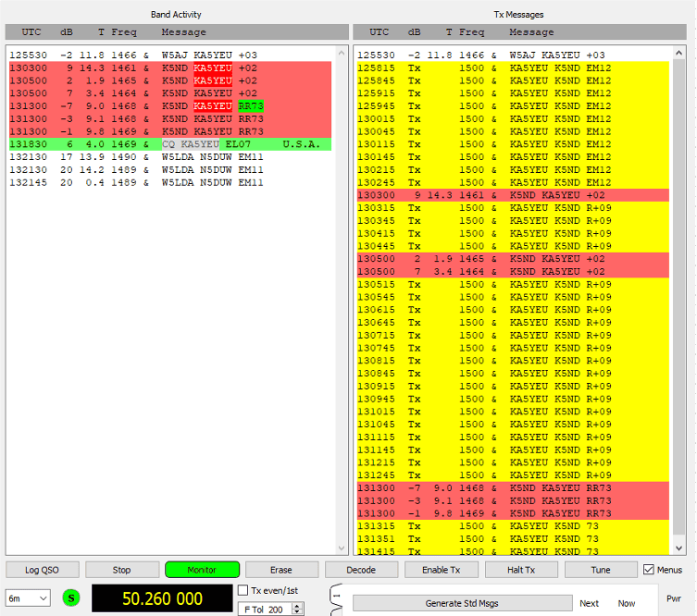Screen dimensions: 697x616
Task: Open the 6m band dropdown
Action: (x=28, y=598)
